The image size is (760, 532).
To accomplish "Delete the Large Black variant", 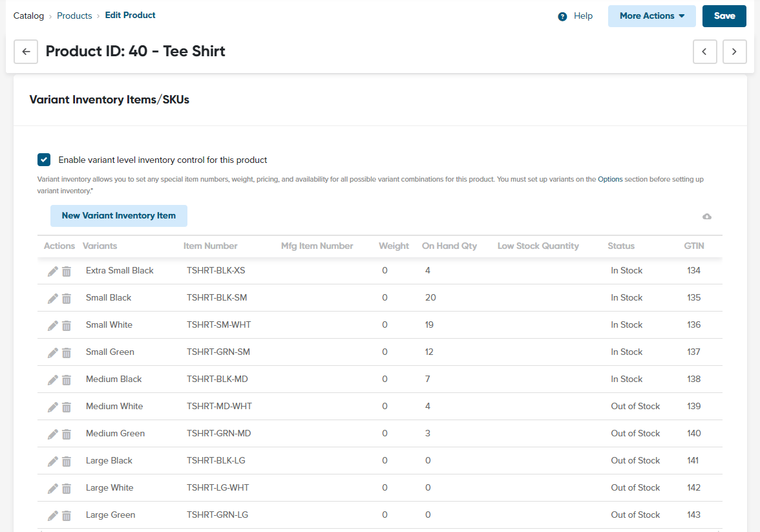I will pos(67,461).
